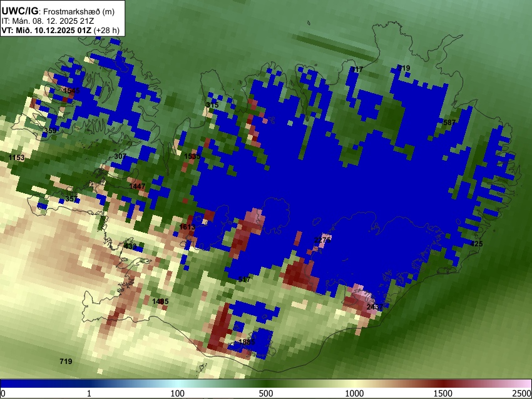Image resolution: width=532 pixels, height=399 pixels.
Task: Click the dark red section of the color scale
Action: click(x=443, y=384)
